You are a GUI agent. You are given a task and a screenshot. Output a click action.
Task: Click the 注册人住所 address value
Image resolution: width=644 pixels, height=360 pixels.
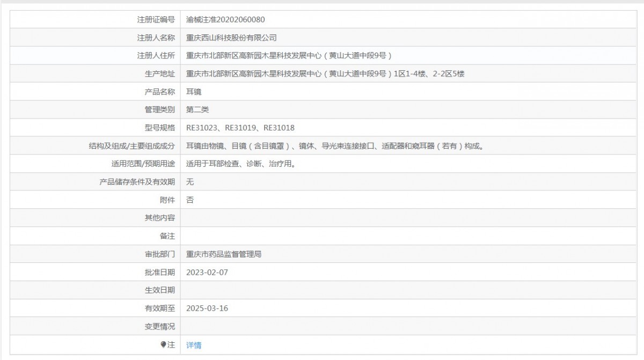pos(289,56)
